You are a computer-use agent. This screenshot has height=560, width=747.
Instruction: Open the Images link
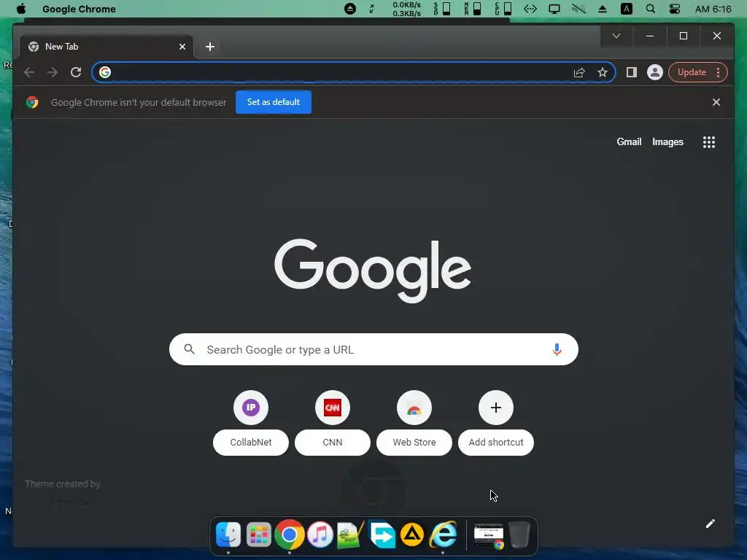click(x=667, y=142)
